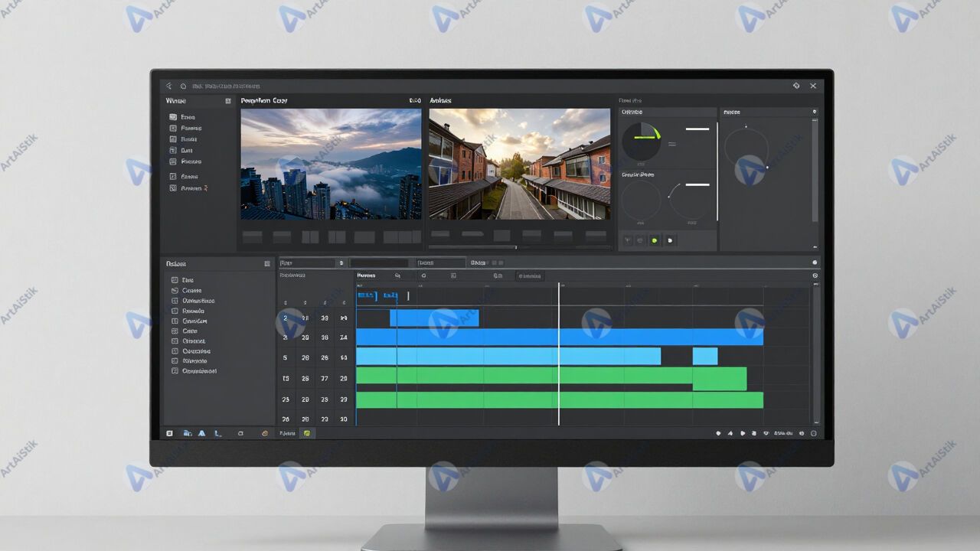Click the first button under the left preview

click(x=252, y=236)
